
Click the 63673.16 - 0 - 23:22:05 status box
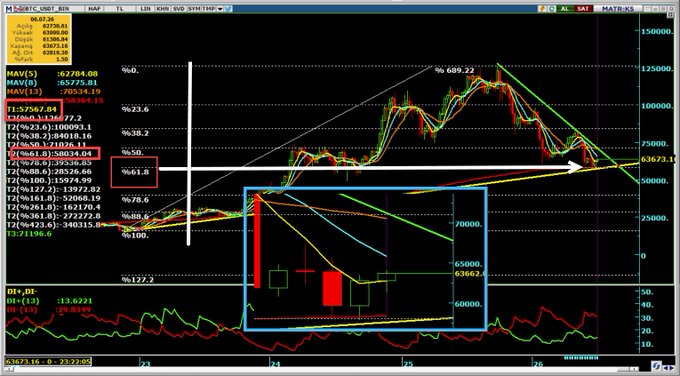[48, 361]
